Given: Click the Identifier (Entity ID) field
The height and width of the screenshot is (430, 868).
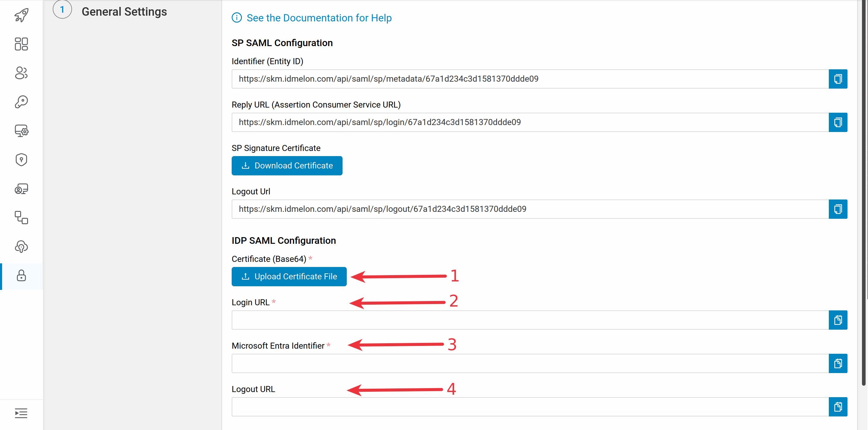Looking at the screenshot, I should [530, 79].
